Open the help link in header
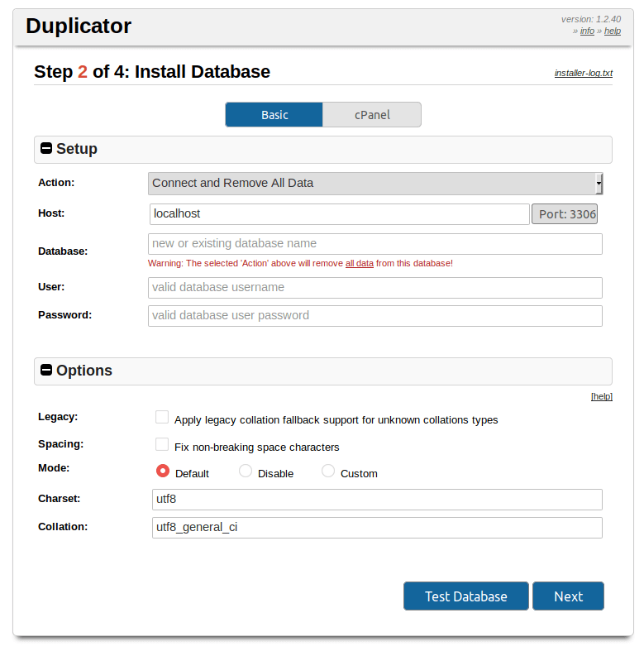Image resolution: width=644 pixels, height=651 pixels. (613, 31)
